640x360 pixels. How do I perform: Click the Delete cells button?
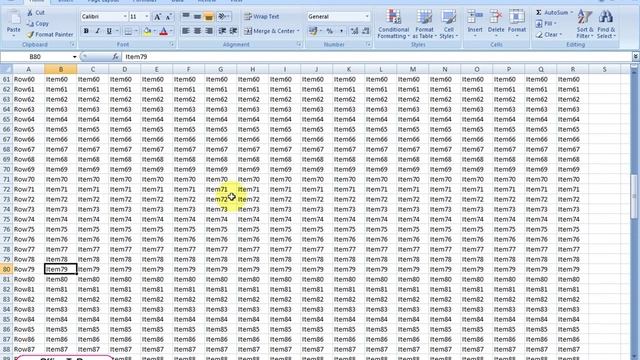click(x=496, y=24)
